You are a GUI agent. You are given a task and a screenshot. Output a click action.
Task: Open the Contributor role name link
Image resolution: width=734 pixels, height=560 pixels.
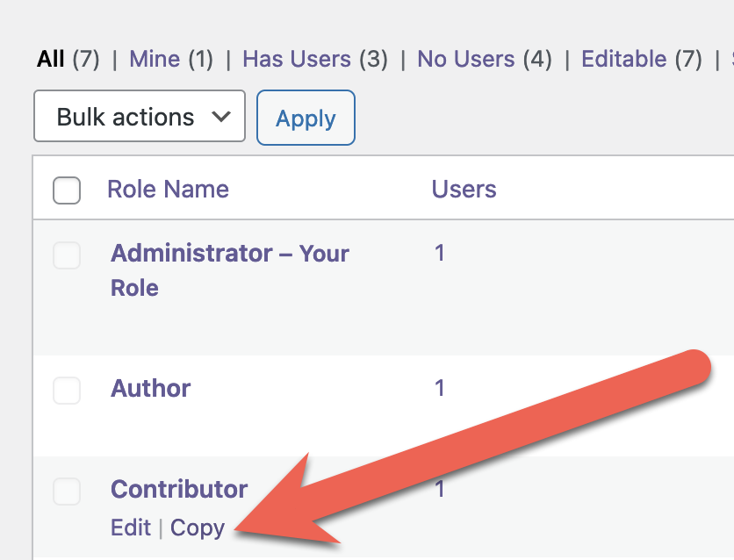(179, 490)
